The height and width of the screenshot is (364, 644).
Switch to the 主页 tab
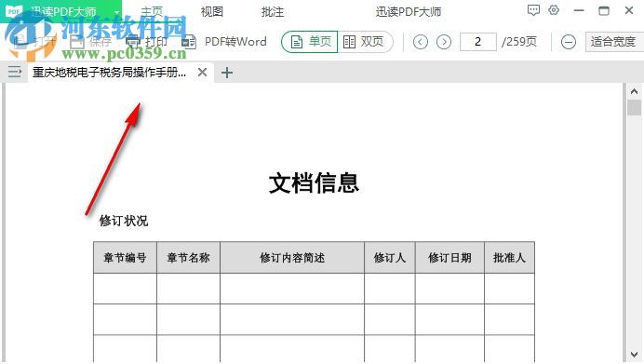pos(152,12)
